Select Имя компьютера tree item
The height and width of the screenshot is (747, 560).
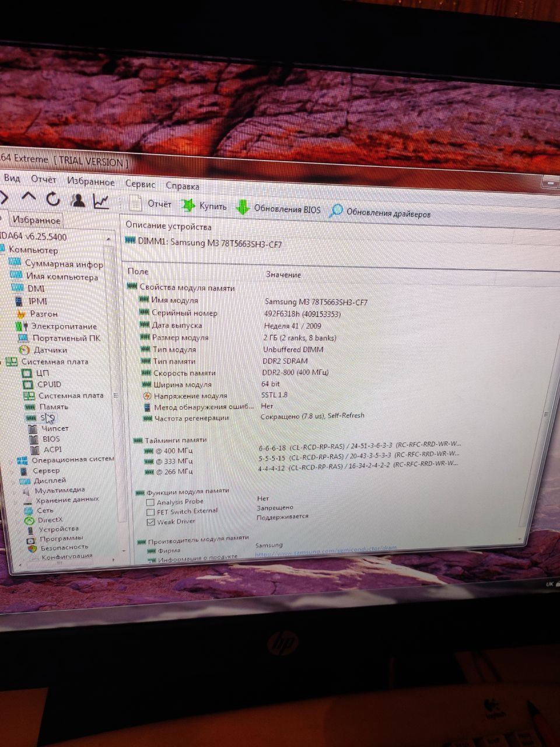(54, 276)
